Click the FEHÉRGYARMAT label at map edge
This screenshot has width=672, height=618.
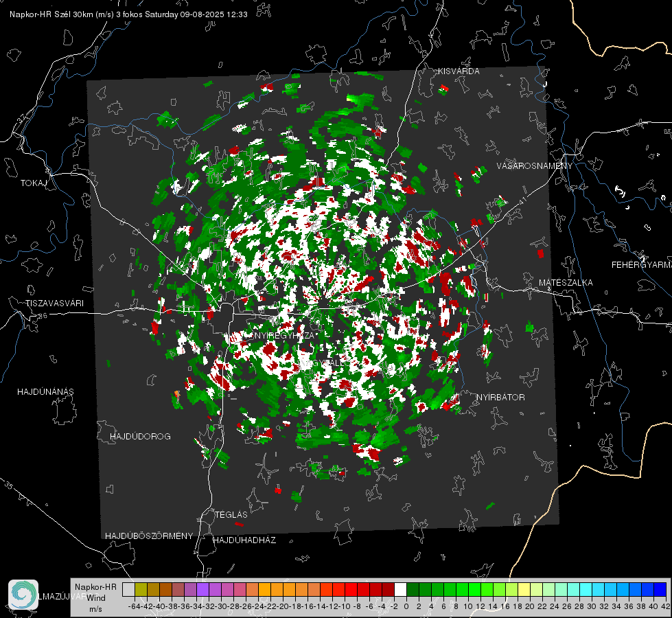642,265
